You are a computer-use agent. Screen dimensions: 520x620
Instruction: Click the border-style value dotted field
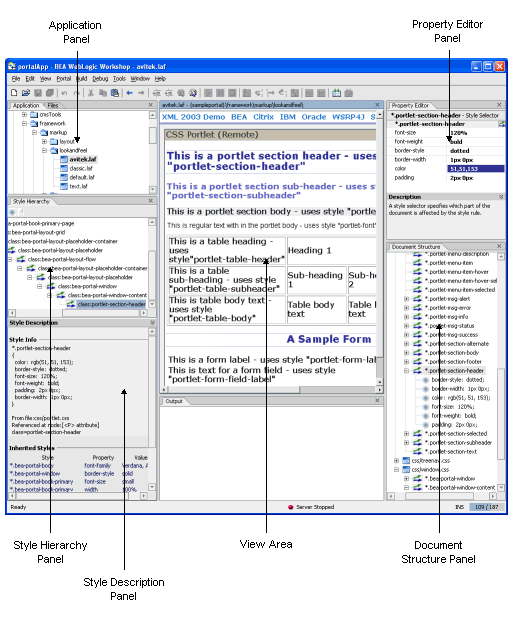[x=476, y=151]
